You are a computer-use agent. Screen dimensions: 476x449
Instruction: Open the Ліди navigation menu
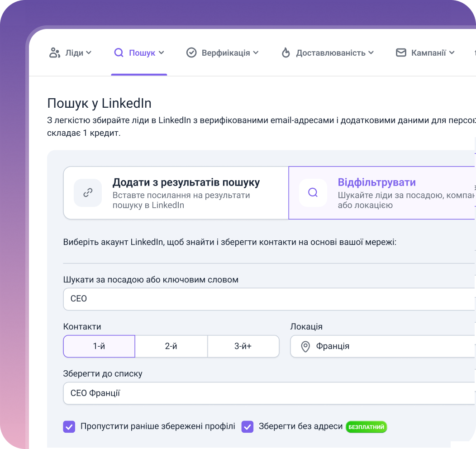(70, 53)
